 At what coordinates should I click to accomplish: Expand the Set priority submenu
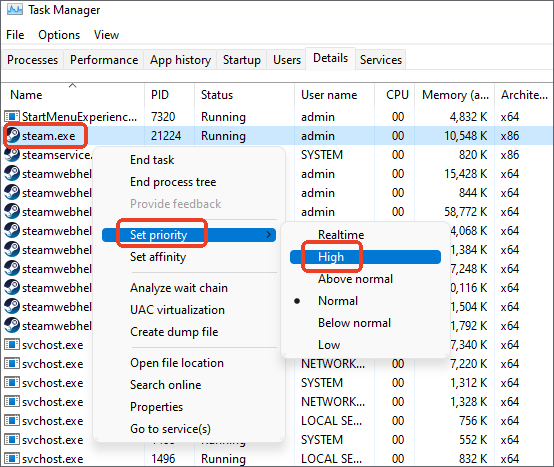(x=189, y=235)
